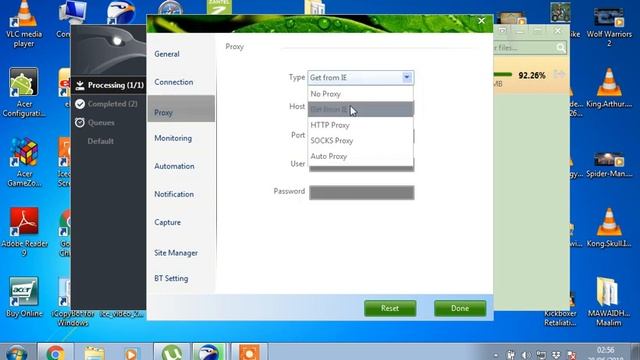Click the volume icon in system tray
Screen dimensions: 640x360
(x=526, y=355)
